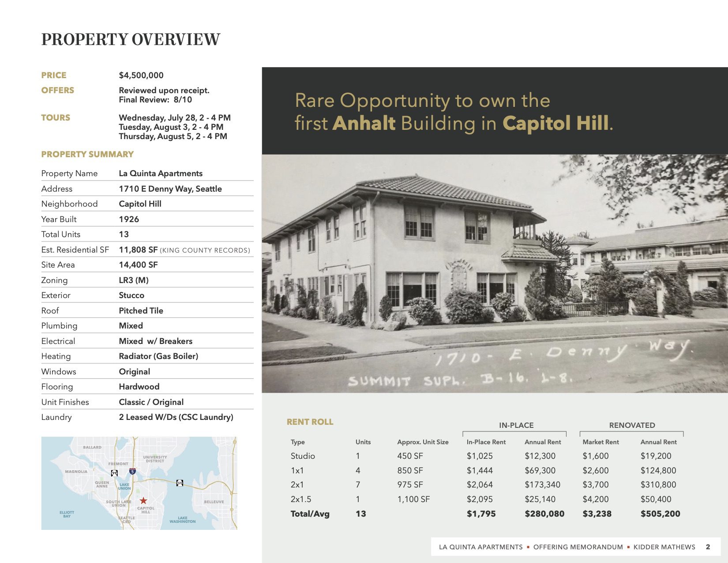The image size is (728, 563).
Task: Click the Seattle CBD label on the map
Action: 127,519
